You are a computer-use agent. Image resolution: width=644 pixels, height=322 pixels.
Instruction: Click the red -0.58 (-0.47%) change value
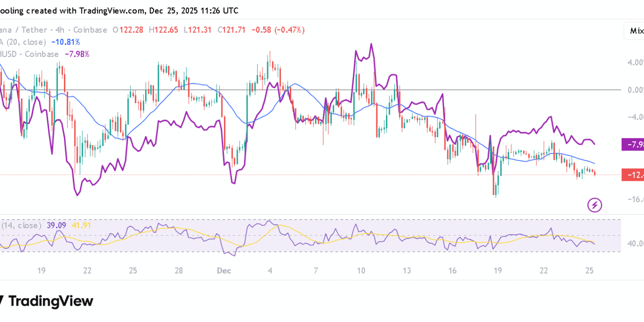click(x=278, y=30)
